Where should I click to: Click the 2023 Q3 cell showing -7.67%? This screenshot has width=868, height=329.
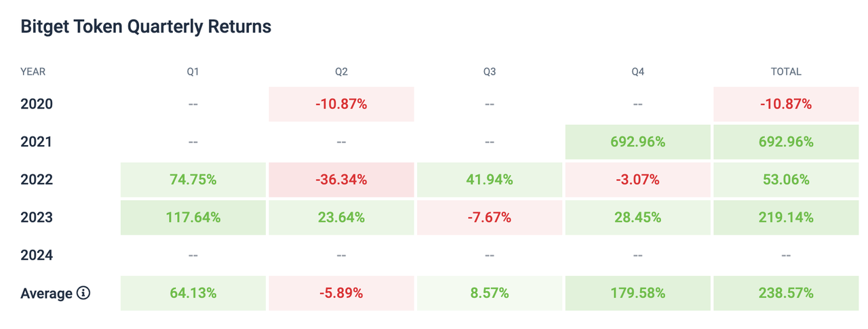coord(489,218)
